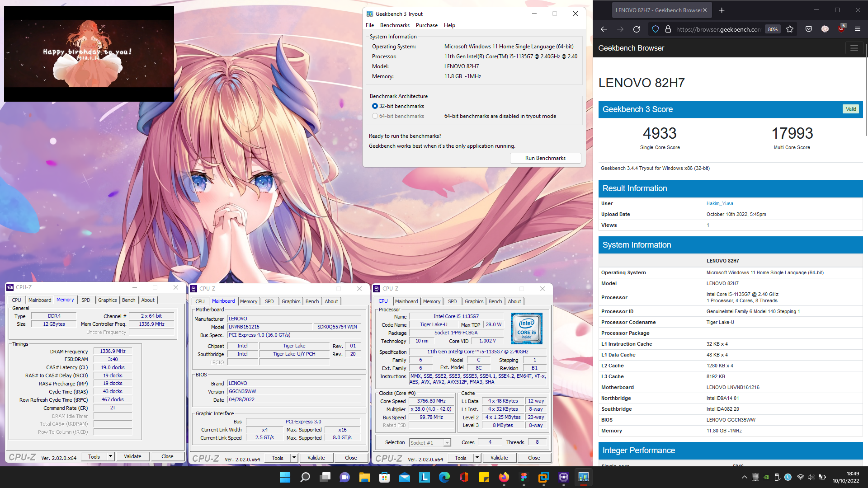Open File Explorer from the taskbar

(x=365, y=477)
